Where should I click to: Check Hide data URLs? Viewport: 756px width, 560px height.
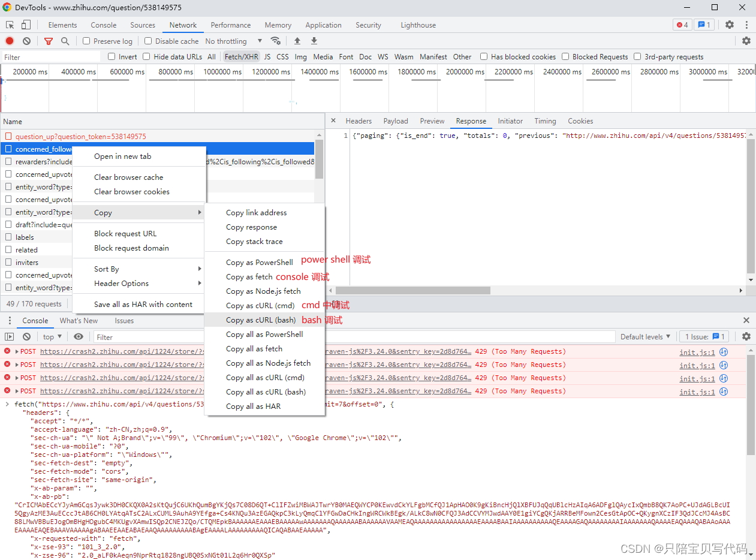coord(146,56)
